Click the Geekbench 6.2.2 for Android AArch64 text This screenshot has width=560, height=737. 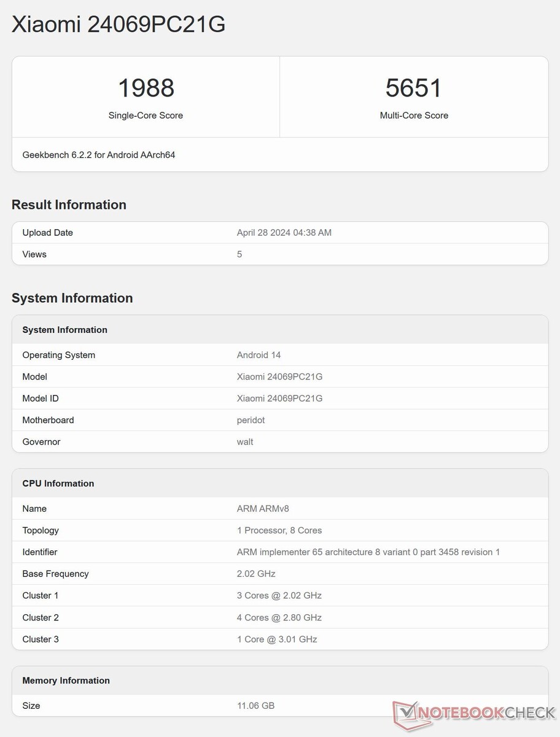click(x=99, y=155)
